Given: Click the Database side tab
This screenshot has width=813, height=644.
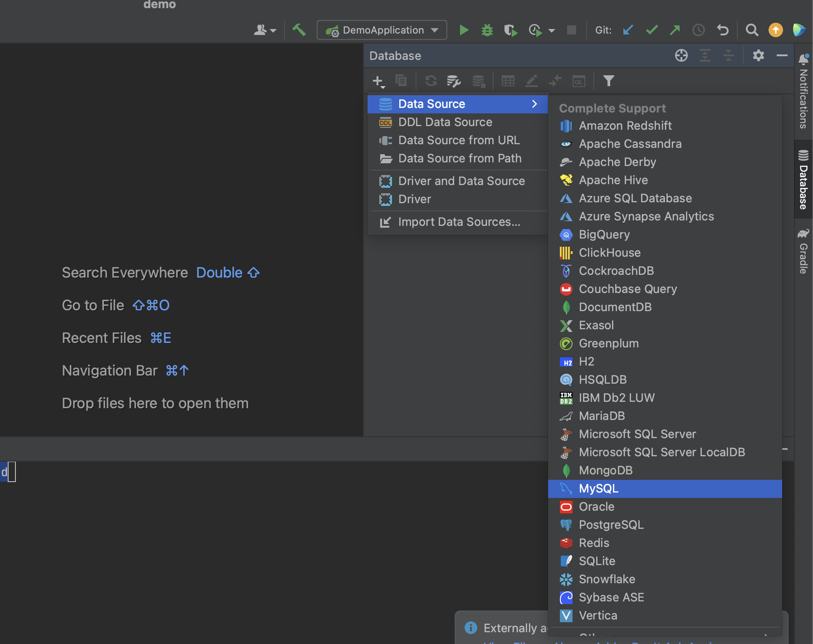Looking at the screenshot, I should tap(803, 179).
